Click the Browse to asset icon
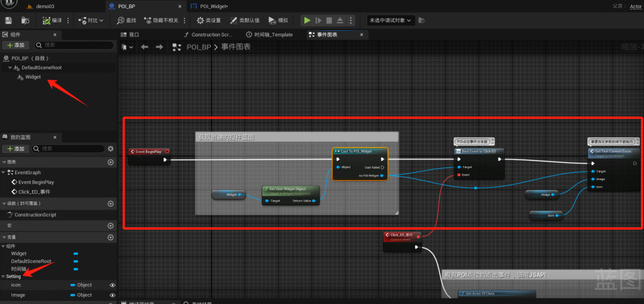The height and width of the screenshot is (304, 644). coord(25,20)
